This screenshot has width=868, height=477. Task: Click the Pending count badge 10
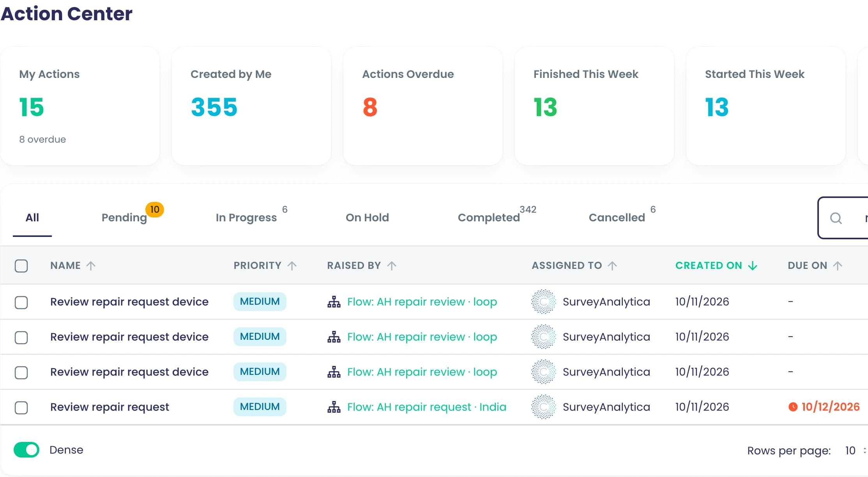click(155, 210)
